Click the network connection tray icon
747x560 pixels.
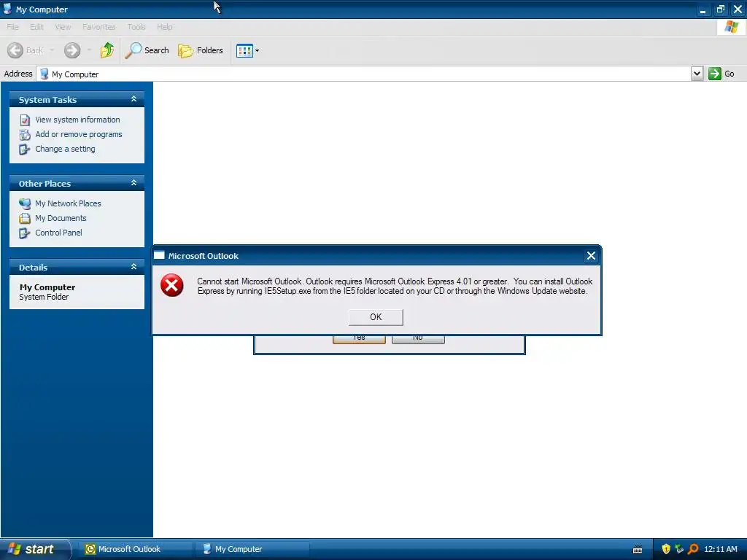(679, 549)
